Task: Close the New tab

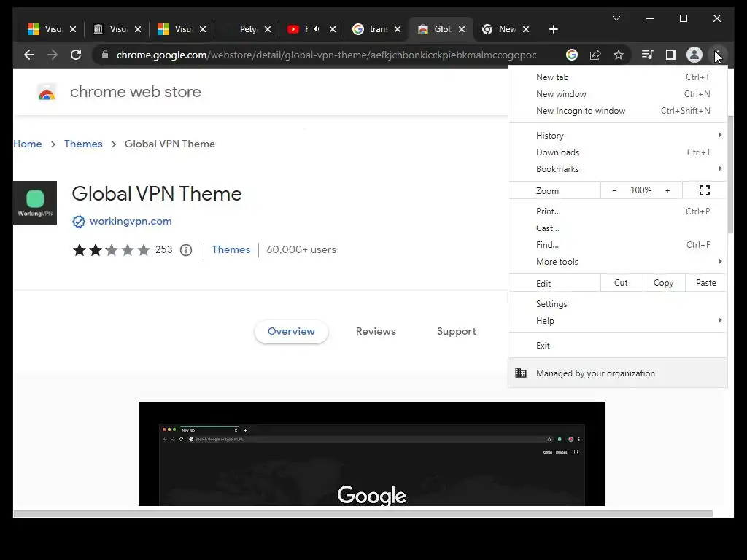Action: tap(526, 29)
